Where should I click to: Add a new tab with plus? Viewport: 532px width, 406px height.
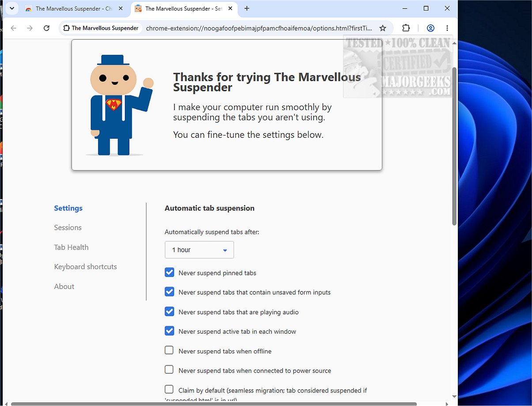coord(247,8)
